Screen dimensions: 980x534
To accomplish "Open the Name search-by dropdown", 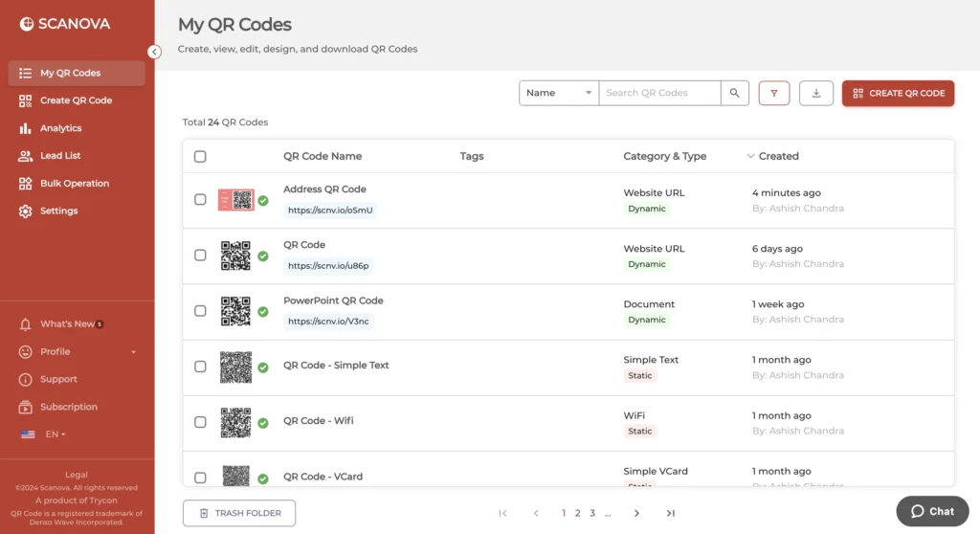I will 559,93.
